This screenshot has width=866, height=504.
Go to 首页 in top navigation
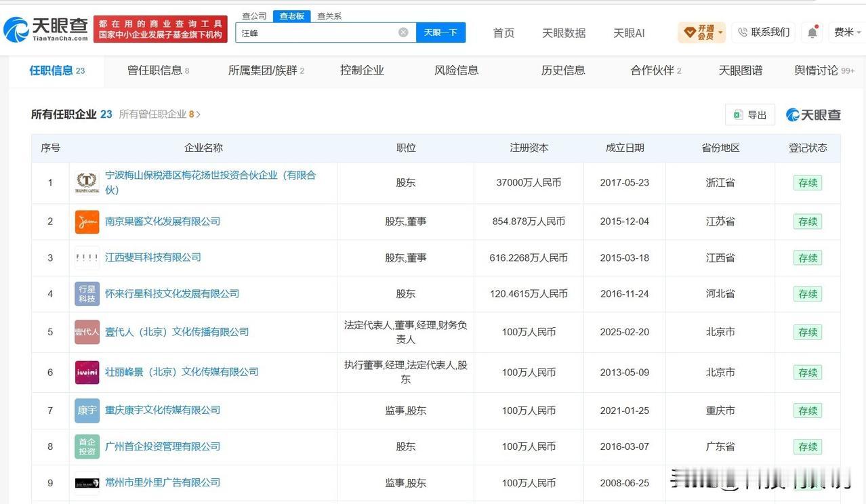pyautogui.click(x=503, y=33)
